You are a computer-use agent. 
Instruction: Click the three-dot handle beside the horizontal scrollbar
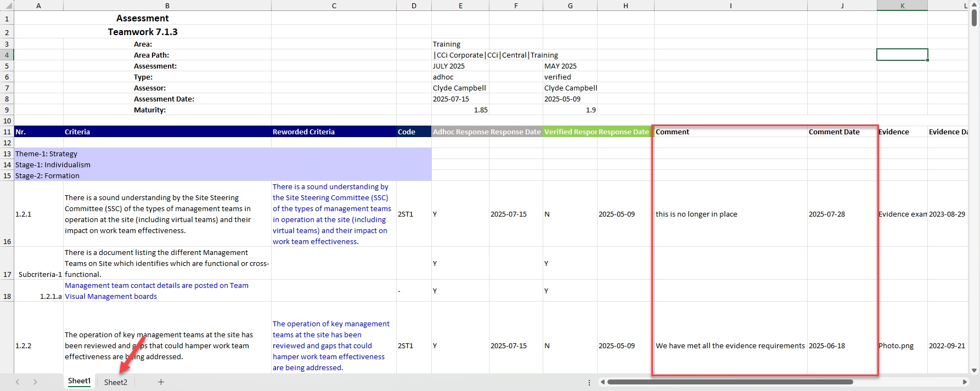(x=589, y=382)
